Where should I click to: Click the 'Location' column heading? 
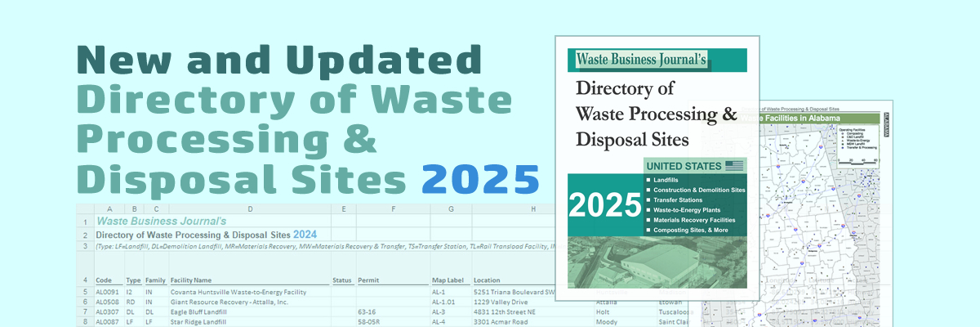coord(488,280)
